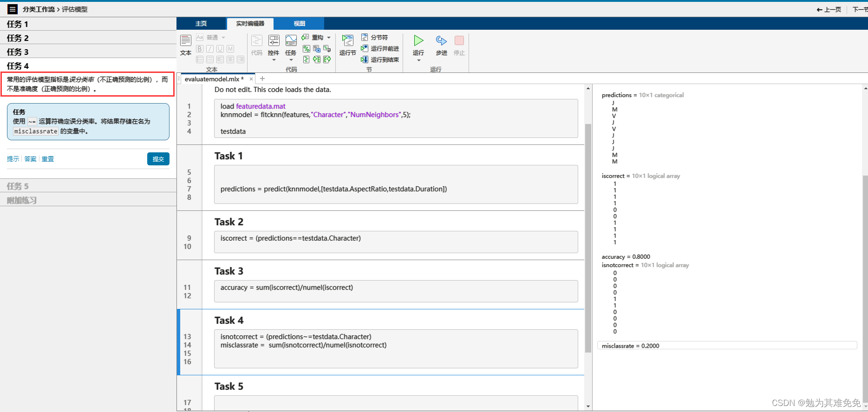
Task: Click the 答案 (Answer) link
Action: [30, 159]
